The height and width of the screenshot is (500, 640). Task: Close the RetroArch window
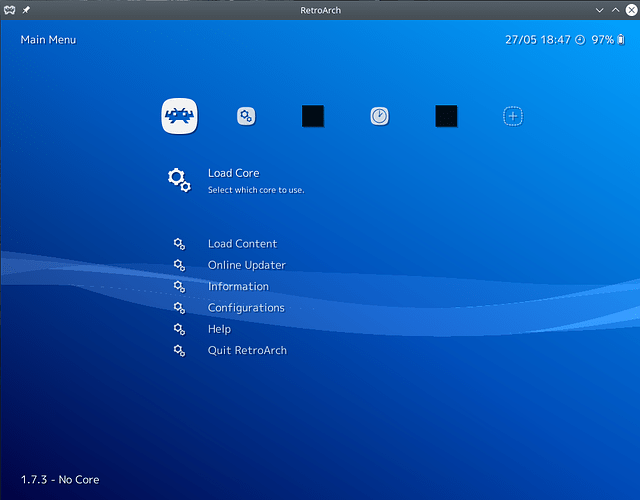click(x=631, y=10)
